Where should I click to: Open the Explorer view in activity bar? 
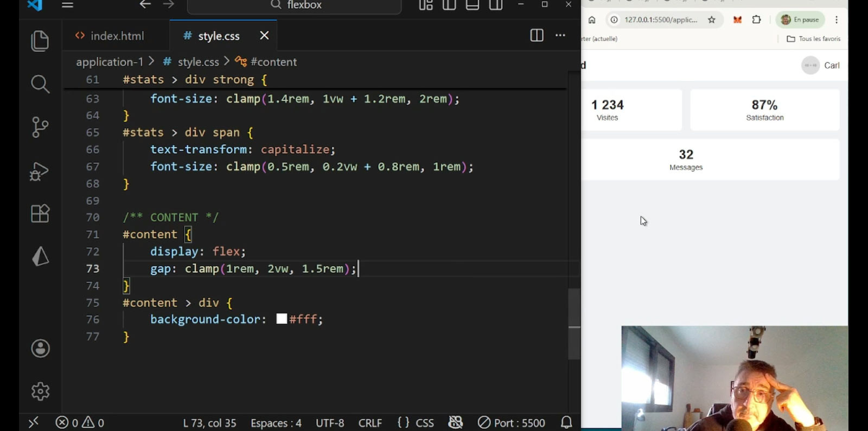[40, 41]
